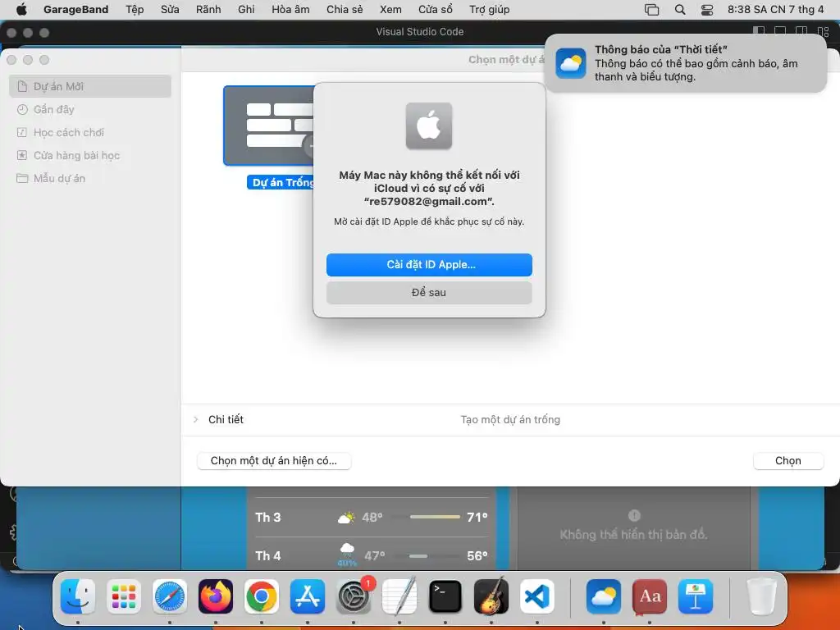840x630 pixels.
Task: Select Gần đây in the sidebar
Action: (x=90, y=109)
